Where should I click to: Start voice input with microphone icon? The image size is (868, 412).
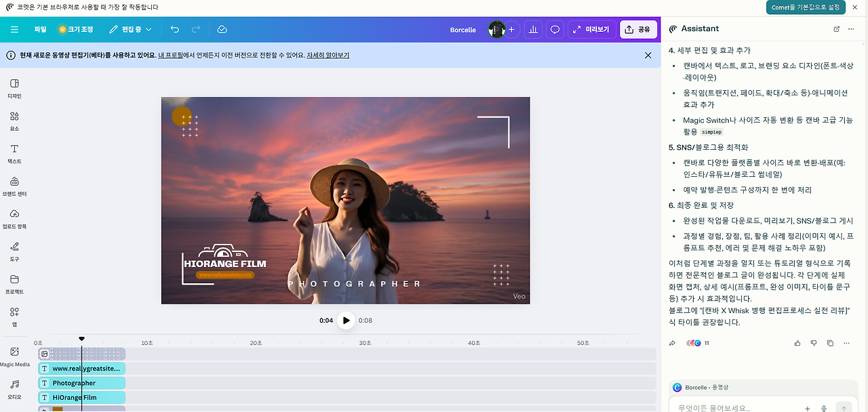click(825, 409)
